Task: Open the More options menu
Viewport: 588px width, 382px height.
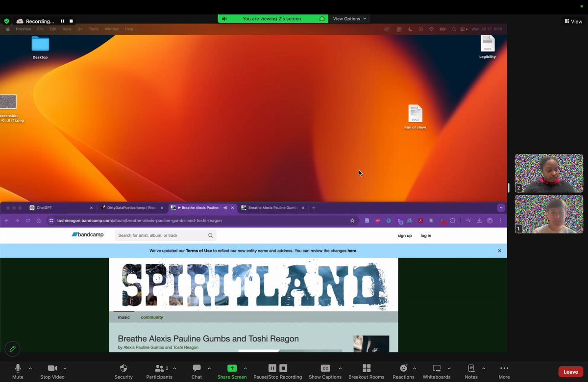Action: click(504, 371)
